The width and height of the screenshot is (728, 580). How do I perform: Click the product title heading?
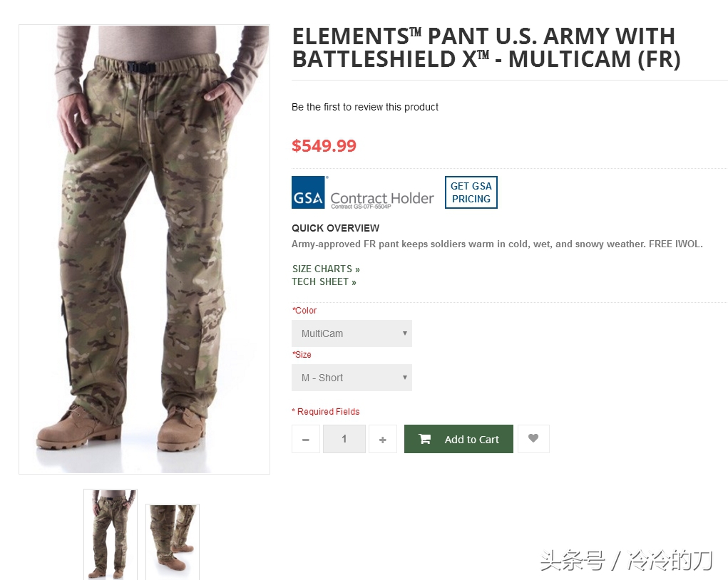click(x=486, y=48)
